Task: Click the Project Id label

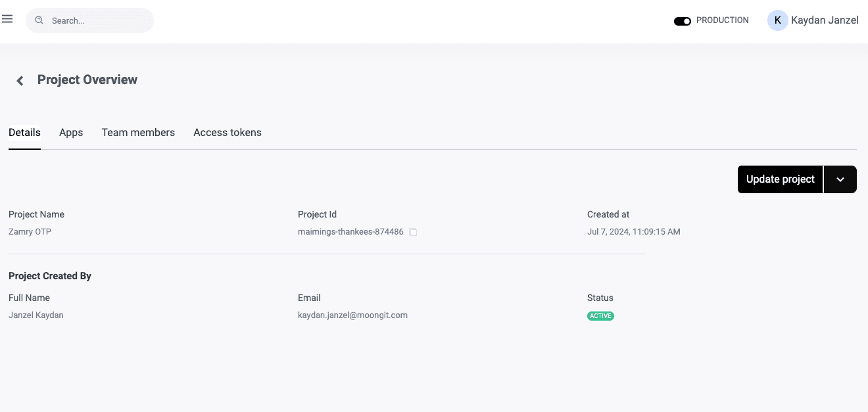Action: click(x=317, y=214)
